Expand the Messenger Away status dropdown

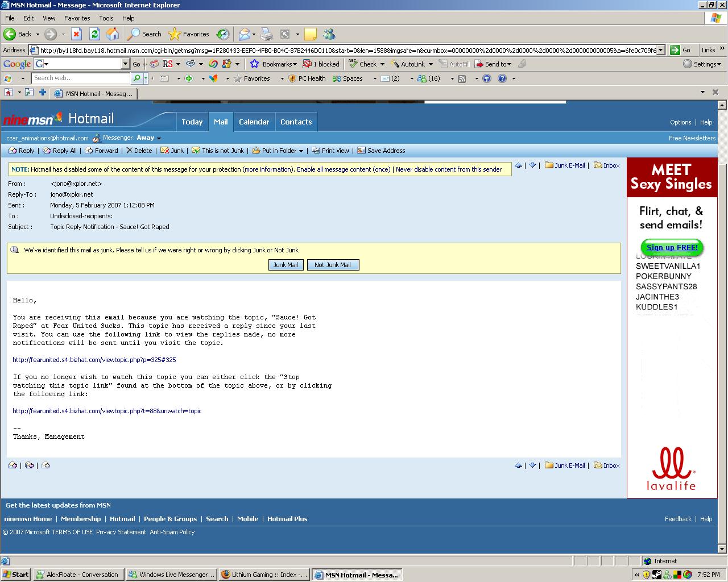[x=159, y=138]
